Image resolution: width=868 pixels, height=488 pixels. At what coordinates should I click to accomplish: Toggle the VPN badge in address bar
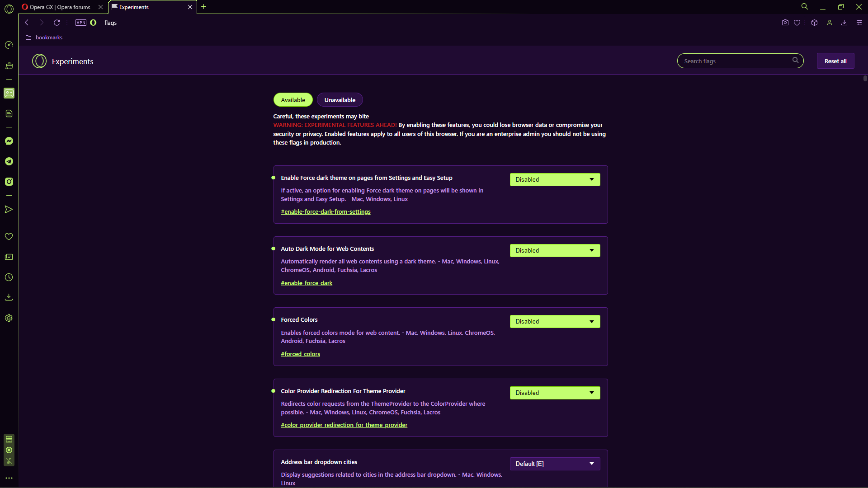tap(81, 23)
